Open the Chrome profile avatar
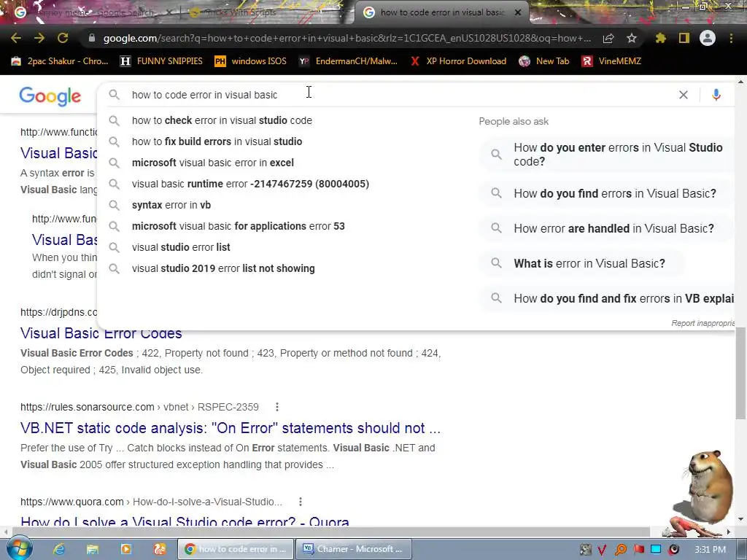The width and height of the screenshot is (747, 560). tap(708, 38)
